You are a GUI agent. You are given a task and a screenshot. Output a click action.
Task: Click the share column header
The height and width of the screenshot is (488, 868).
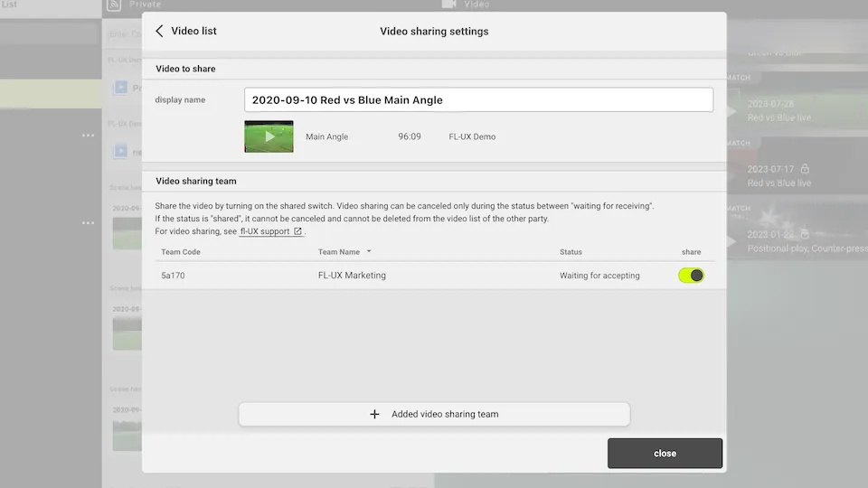click(x=691, y=252)
